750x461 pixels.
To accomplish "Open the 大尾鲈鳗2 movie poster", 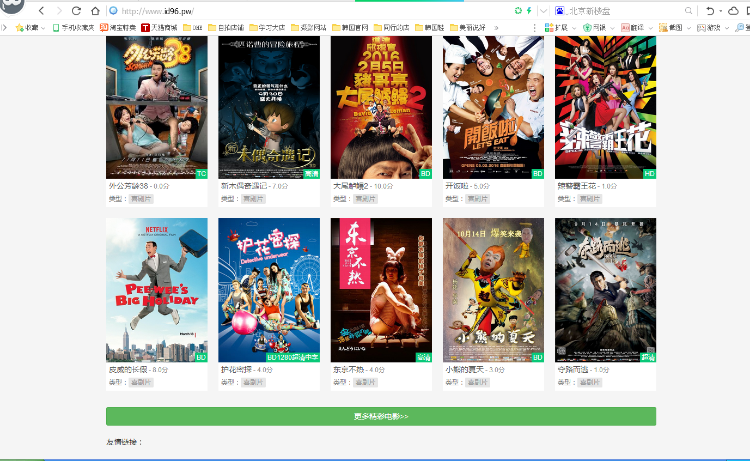I will (x=381, y=107).
